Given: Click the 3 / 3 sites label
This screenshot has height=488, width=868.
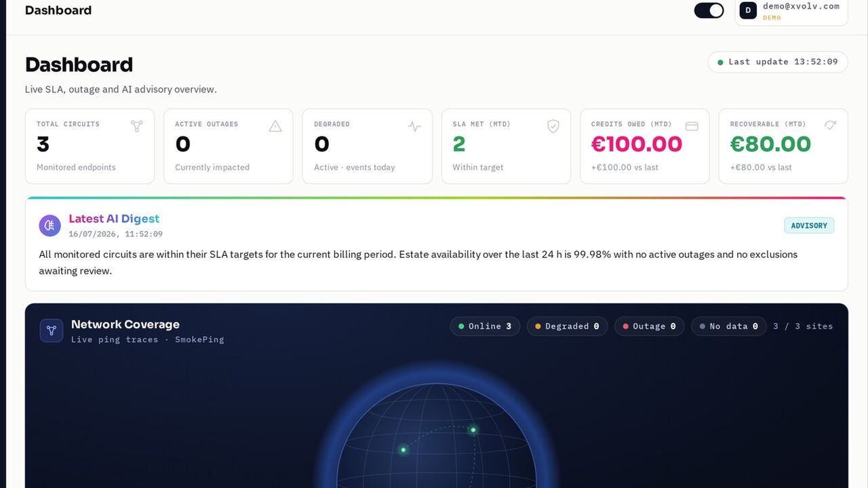Looking at the screenshot, I should click(803, 326).
